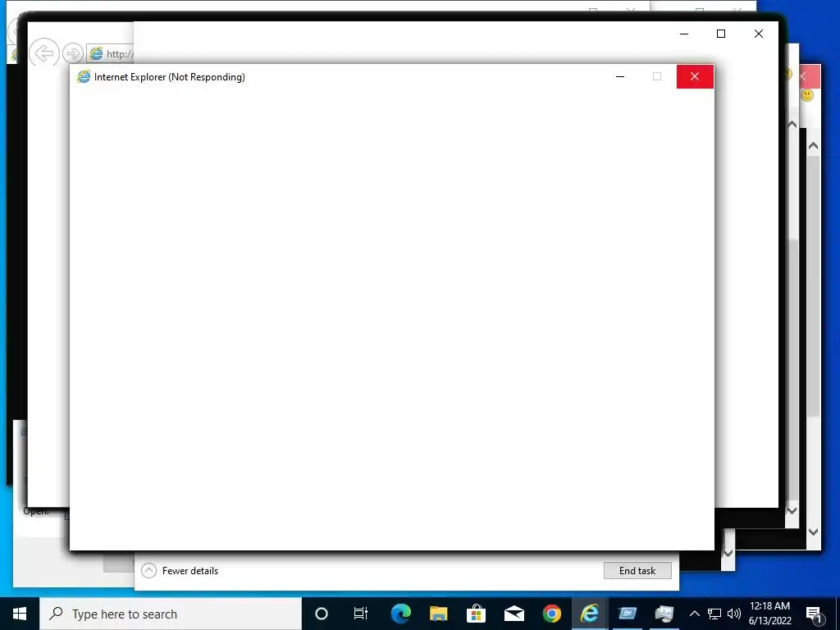The height and width of the screenshot is (630, 840).
Task: Open the Windows Start menu
Action: [x=20, y=614]
